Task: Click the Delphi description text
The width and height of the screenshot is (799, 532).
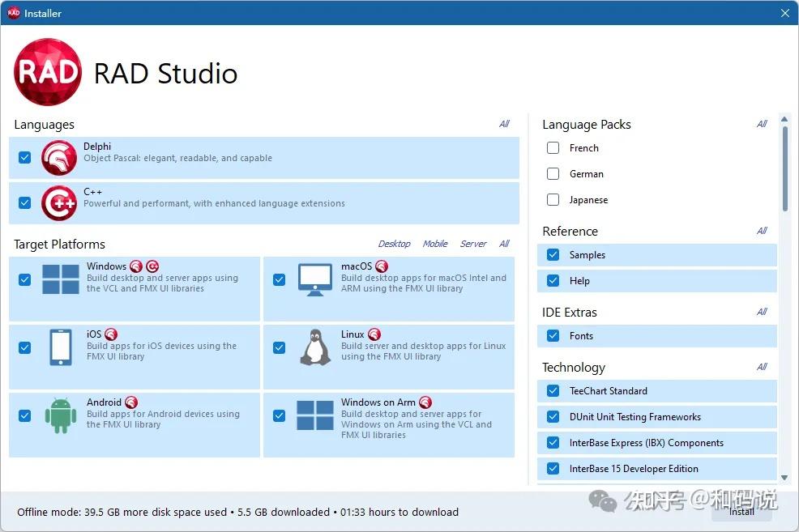Action: click(x=177, y=159)
